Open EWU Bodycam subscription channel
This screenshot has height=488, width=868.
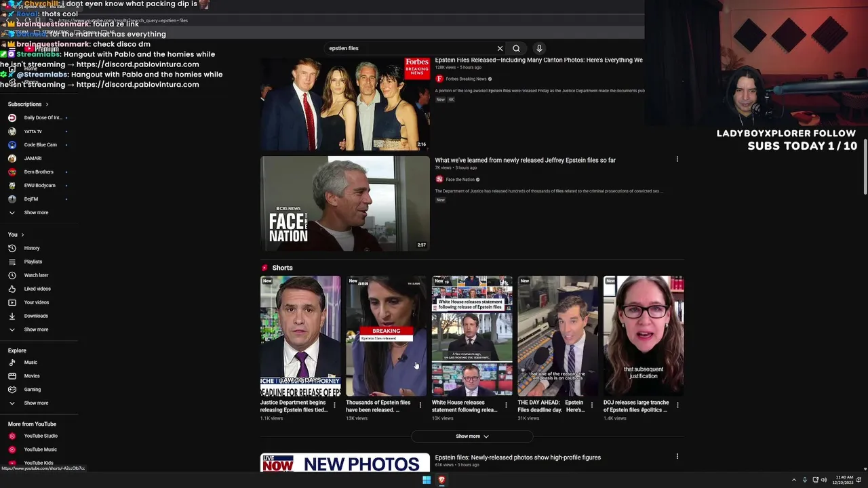coord(39,186)
